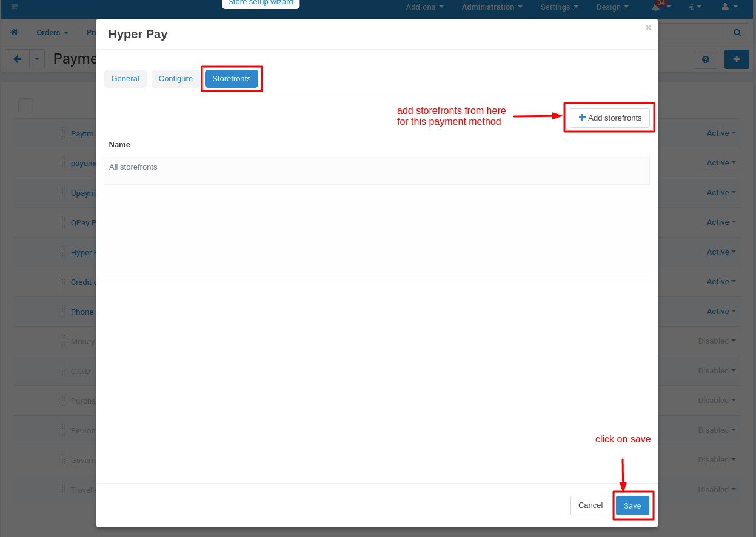Switch to the General tab

click(125, 79)
